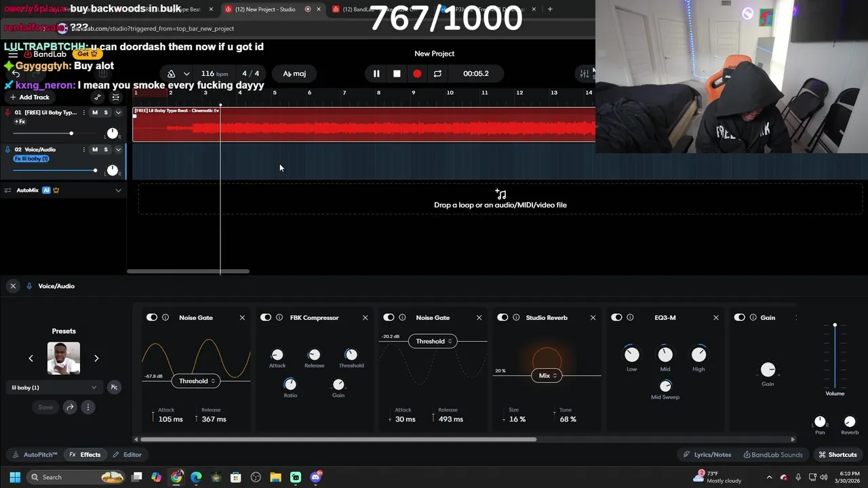The image size is (868, 488).
Task: Solo the Voice/Audio track 02
Action: click(x=106, y=150)
